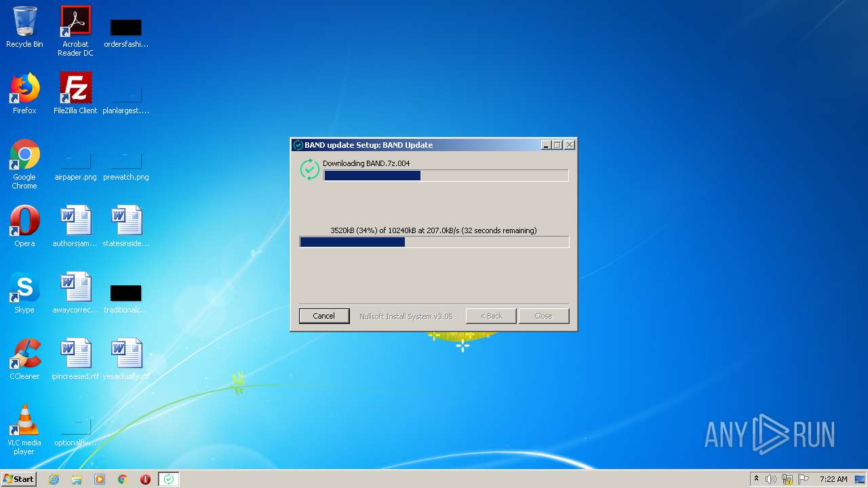The height and width of the screenshot is (488, 868).
Task: Open Opera from the taskbar
Action: click(145, 479)
